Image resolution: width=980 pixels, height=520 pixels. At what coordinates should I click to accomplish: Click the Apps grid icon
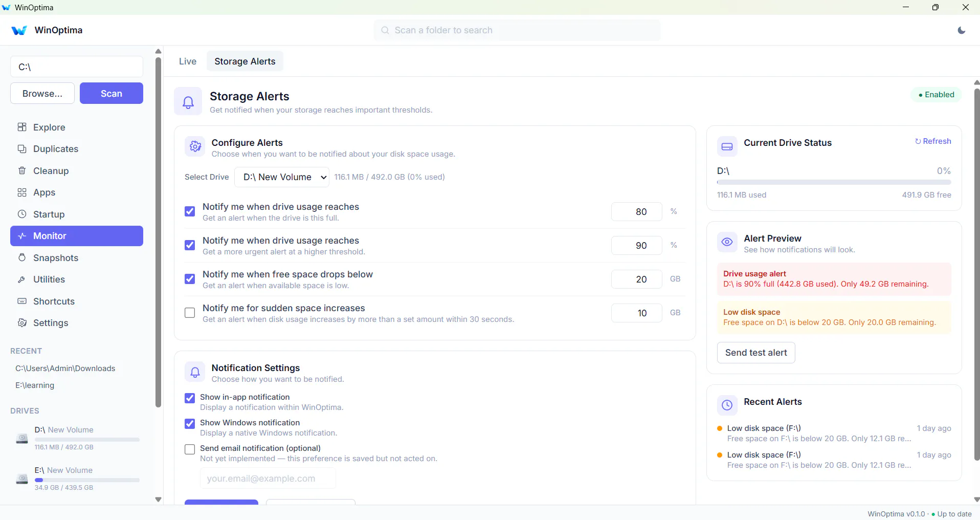[22, 192]
